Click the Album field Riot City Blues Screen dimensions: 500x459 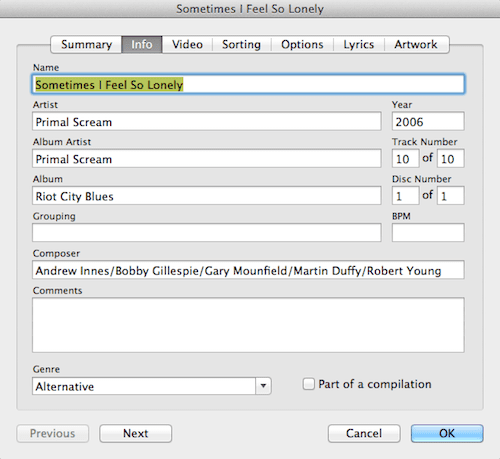(207, 196)
